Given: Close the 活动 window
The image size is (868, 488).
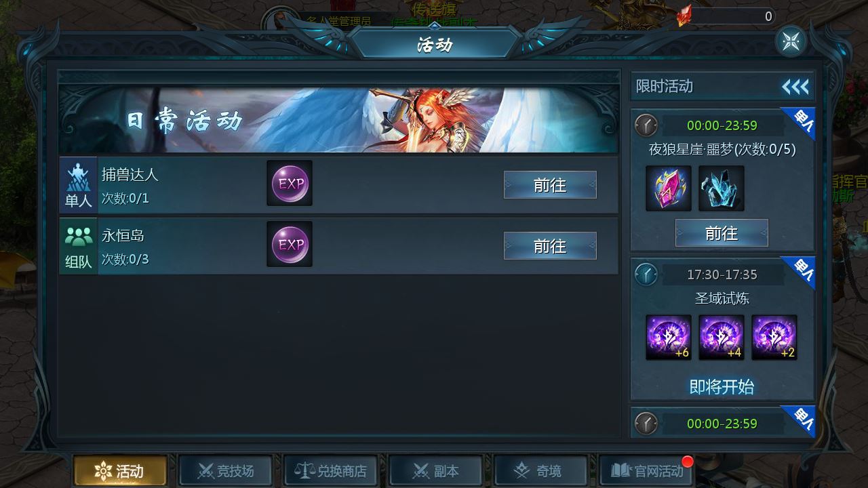Looking at the screenshot, I should (791, 41).
